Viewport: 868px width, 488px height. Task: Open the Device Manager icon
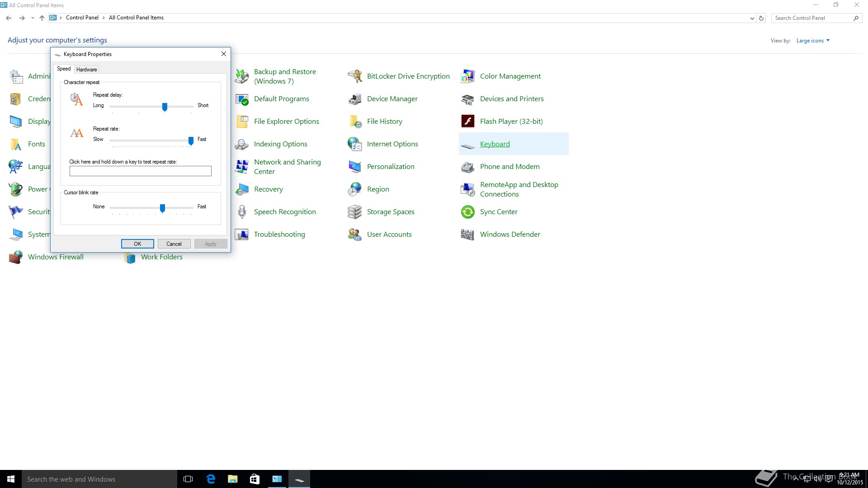pos(355,99)
